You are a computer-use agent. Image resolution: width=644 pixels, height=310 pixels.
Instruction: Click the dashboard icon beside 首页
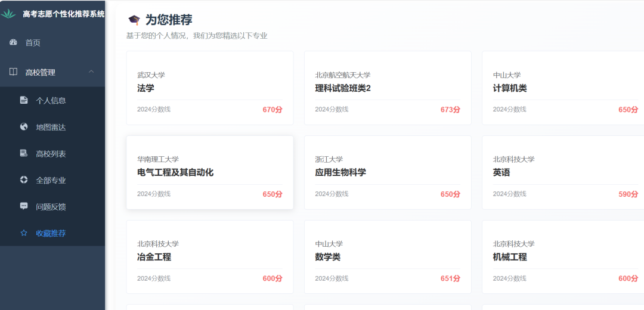(13, 42)
